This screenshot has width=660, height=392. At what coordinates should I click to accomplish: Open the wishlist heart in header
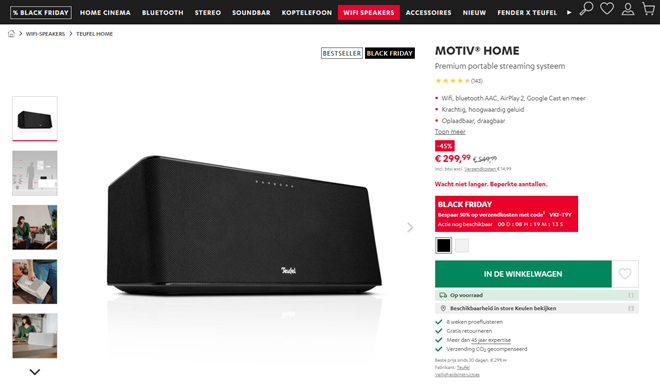607,8
